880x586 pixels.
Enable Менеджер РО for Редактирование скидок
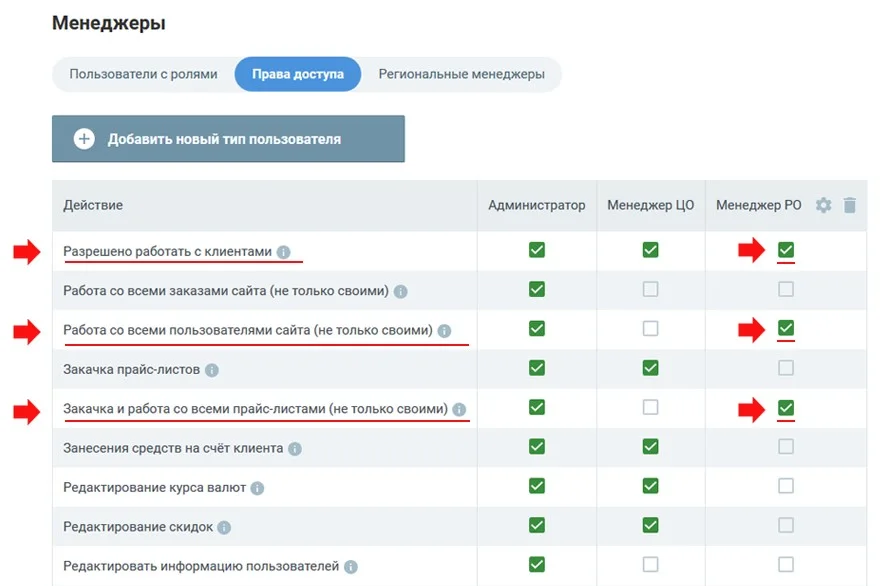[x=786, y=525]
